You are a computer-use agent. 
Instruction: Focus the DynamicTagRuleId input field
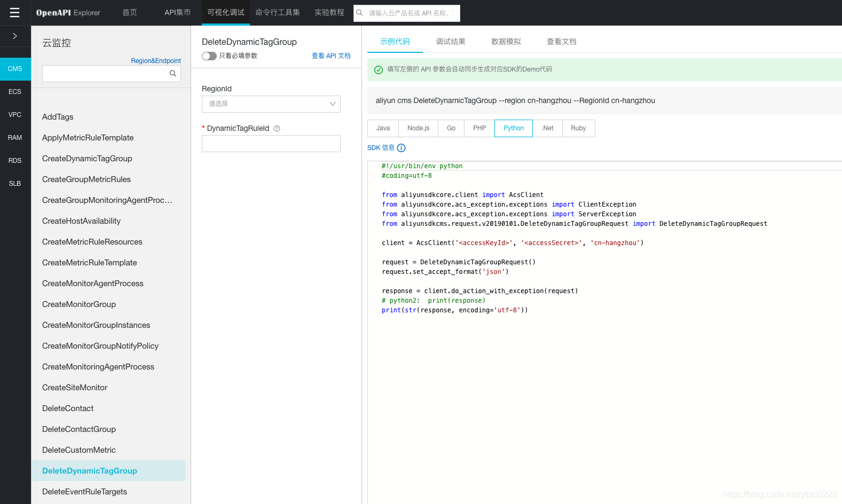[x=271, y=144]
